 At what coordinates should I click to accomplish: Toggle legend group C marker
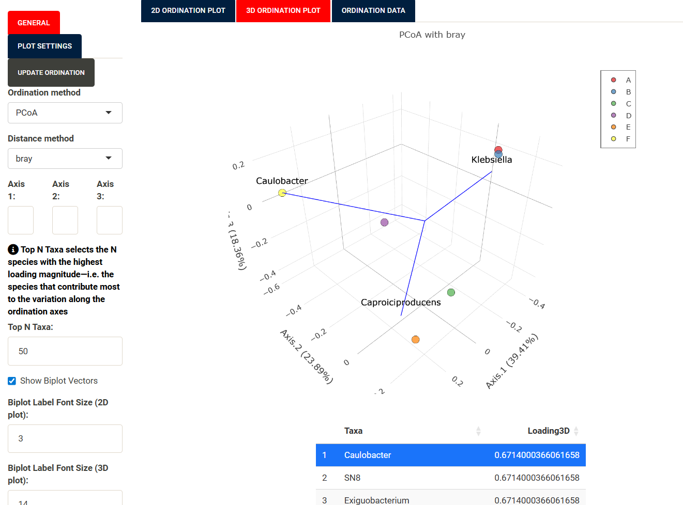coord(614,104)
